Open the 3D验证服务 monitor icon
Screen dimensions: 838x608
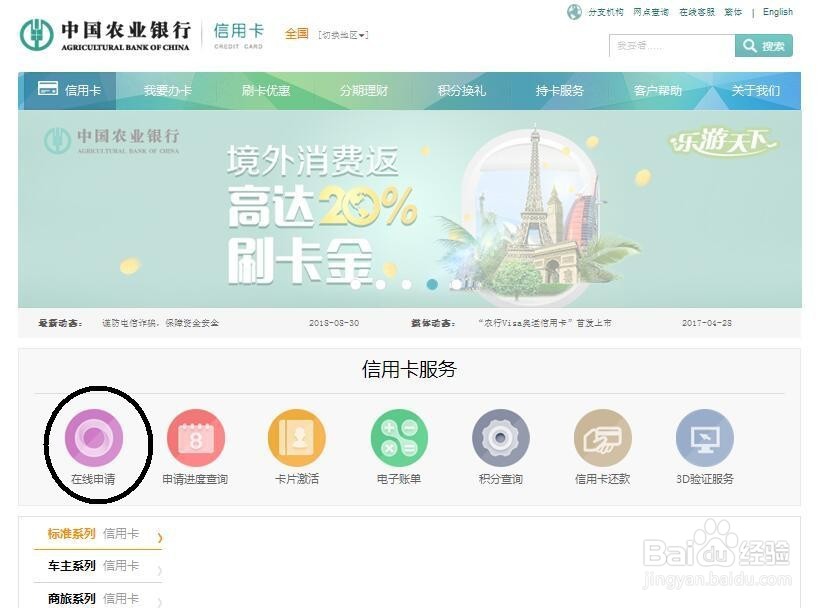(704, 438)
